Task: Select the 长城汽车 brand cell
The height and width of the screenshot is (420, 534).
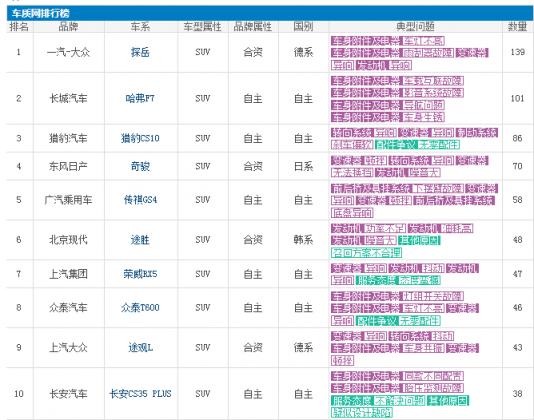Action: click(x=68, y=99)
